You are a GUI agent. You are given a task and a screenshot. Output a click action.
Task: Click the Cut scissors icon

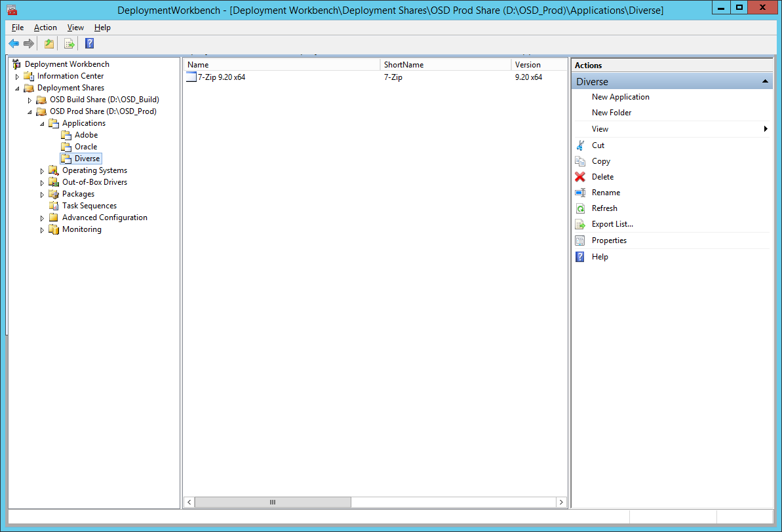point(580,145)
